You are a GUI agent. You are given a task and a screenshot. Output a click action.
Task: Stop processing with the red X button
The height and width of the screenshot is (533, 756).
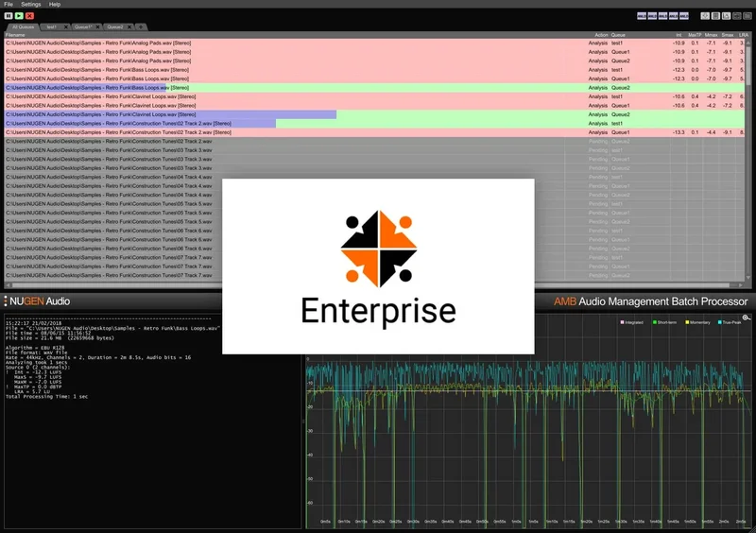pyautogui.click(x=30, y=16)
